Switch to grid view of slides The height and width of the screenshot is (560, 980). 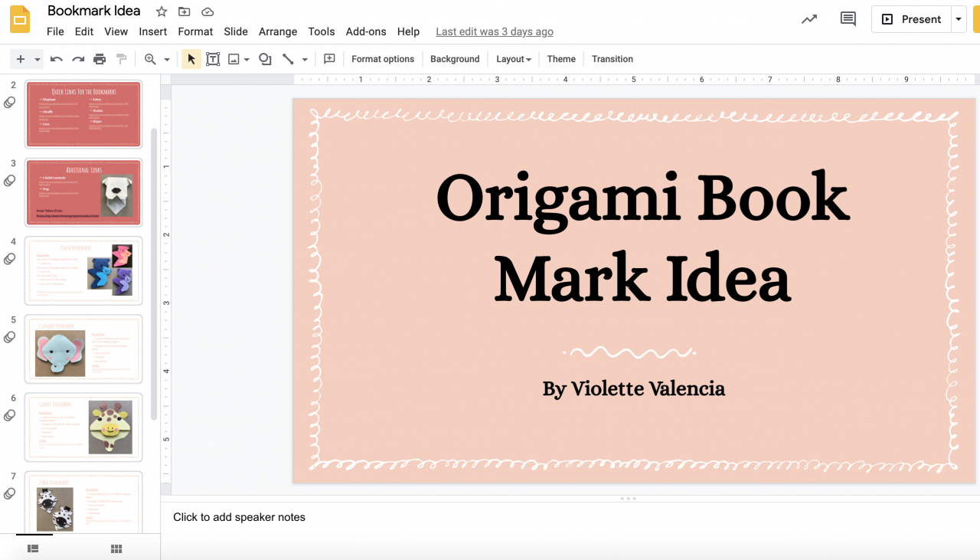pyautogui.click(x=116, y=549)
